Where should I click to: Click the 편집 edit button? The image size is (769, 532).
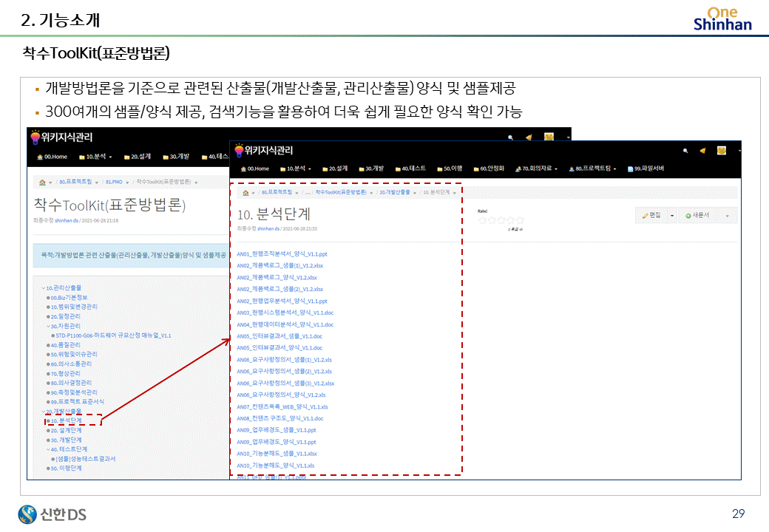(x=651, y=215)
